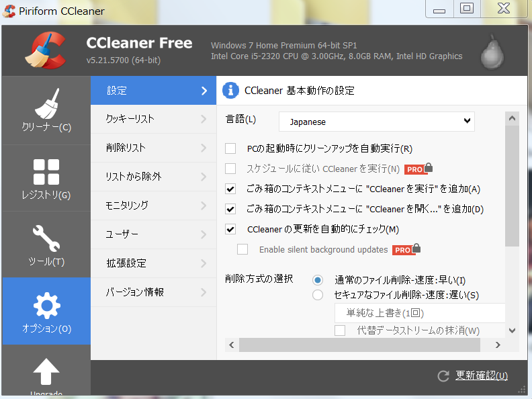
Task: Click horizontal scrollbar left arrow
Action: [x=232, y=345]
